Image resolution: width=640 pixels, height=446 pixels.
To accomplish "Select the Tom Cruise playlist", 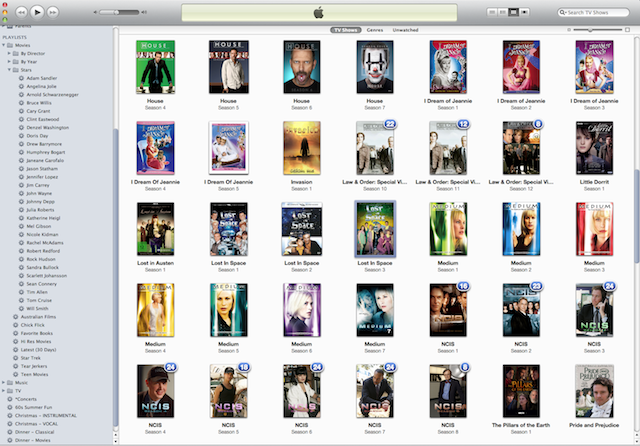I will [39, 300].
